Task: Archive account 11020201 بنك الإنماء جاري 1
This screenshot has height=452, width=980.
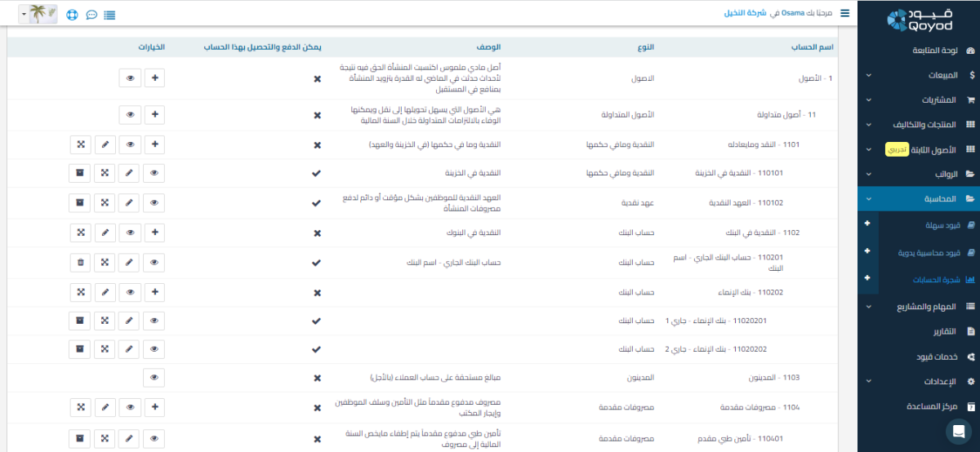Action: tap(80, 321)
